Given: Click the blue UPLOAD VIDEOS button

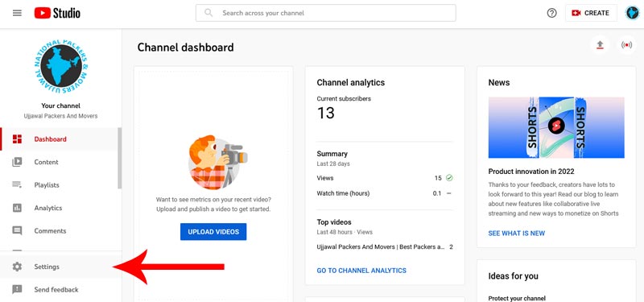Looking at the screenshot, I should [x=213, y=232].
